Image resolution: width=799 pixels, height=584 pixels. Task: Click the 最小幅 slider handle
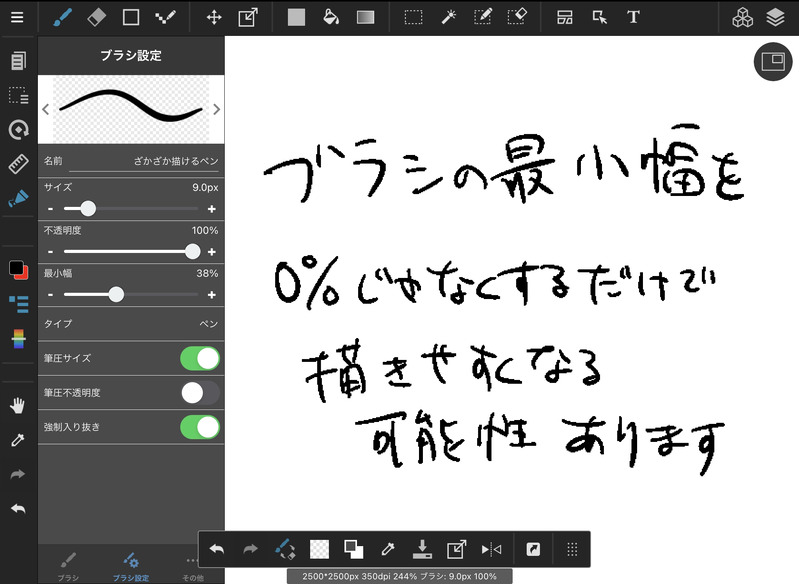tap(116, 294)
